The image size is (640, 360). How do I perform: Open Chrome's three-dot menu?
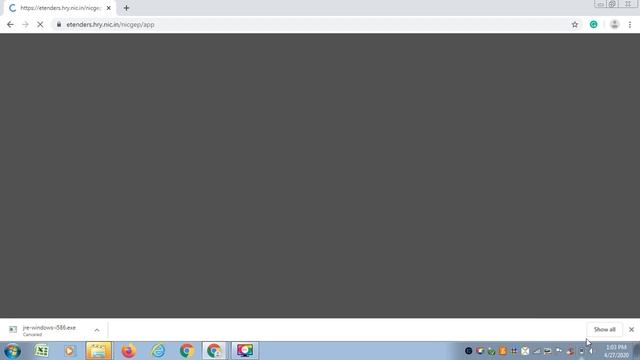tap(630, 24)
